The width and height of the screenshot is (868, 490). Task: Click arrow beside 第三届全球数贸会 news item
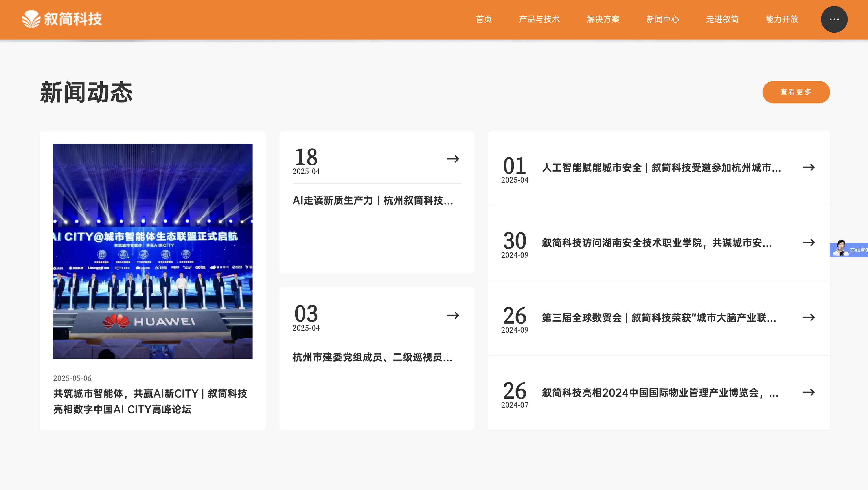pyautogui.click(x=808, y=317)
